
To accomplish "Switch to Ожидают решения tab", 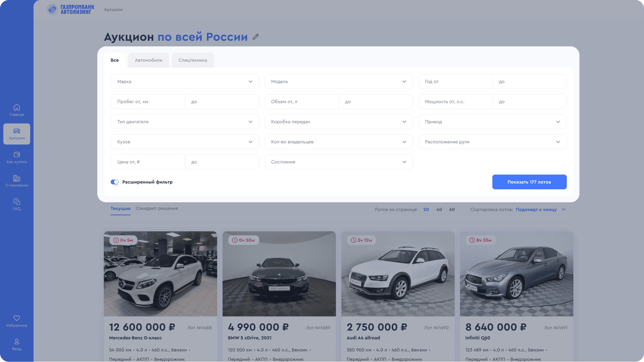I will pyautogui.click(x=157, y=208).
